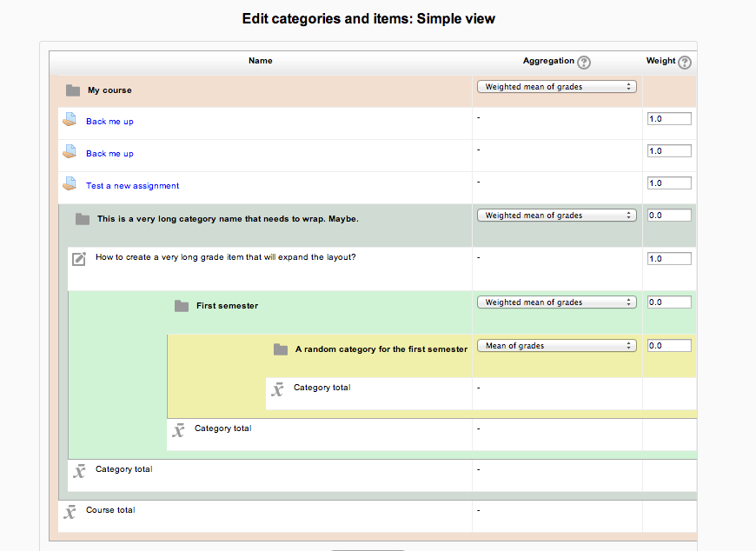Viewport: 756px width, 551px height.
Task: Click the Weight help question mark icon
Action: [685, 63]
